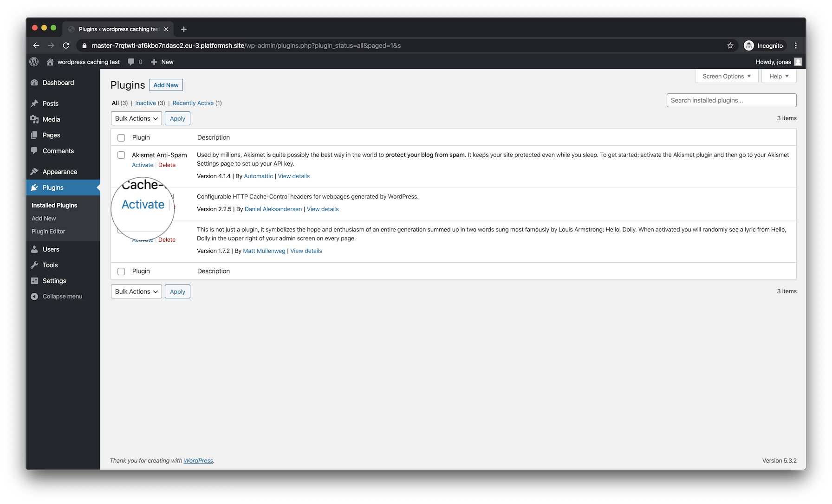Image resolution: width=832 pixels, height=504 pixels.
Task: Open Tools via the wrench icon
Action: click(x=34, y=265)
